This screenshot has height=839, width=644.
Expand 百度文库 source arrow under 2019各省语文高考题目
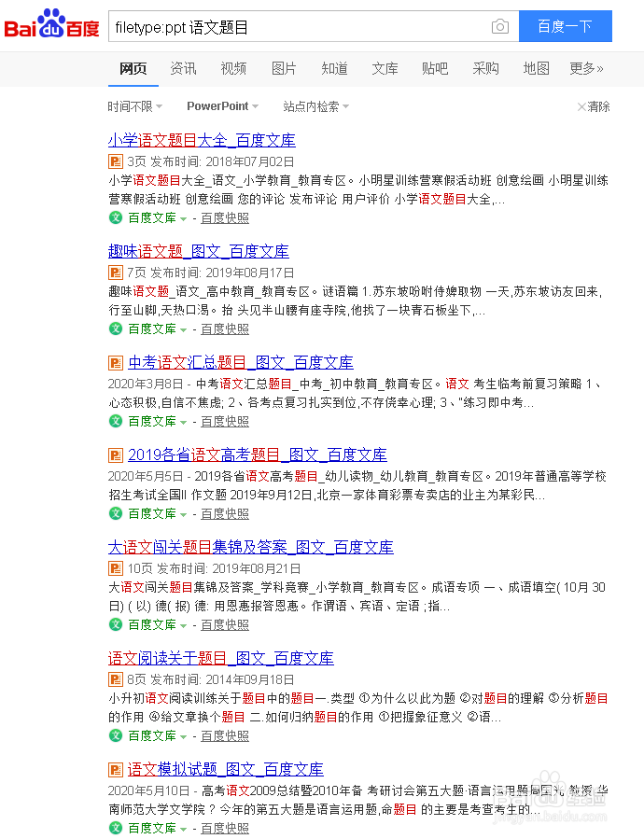pyautogui.click(x=183, y=515)
